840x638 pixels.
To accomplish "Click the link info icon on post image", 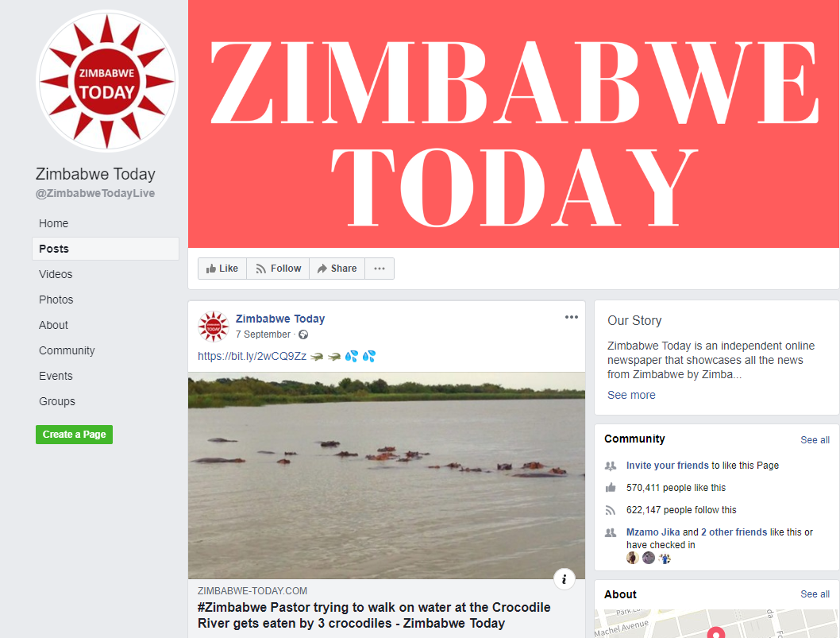I will (564, 579).
